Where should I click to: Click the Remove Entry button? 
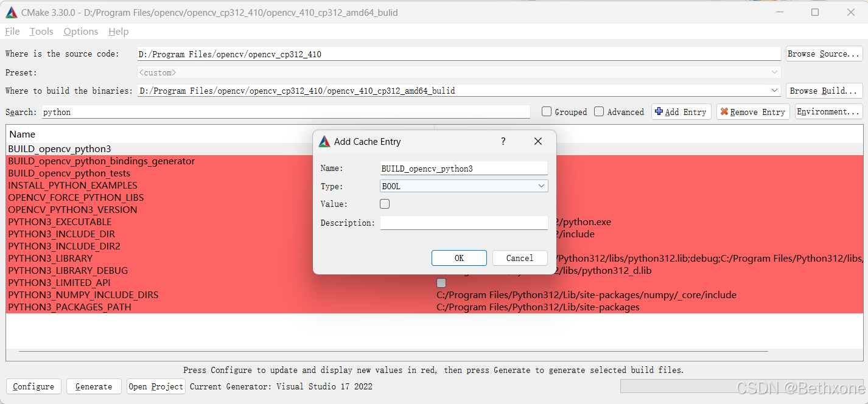pyautogui.click(x=753, y=112)
